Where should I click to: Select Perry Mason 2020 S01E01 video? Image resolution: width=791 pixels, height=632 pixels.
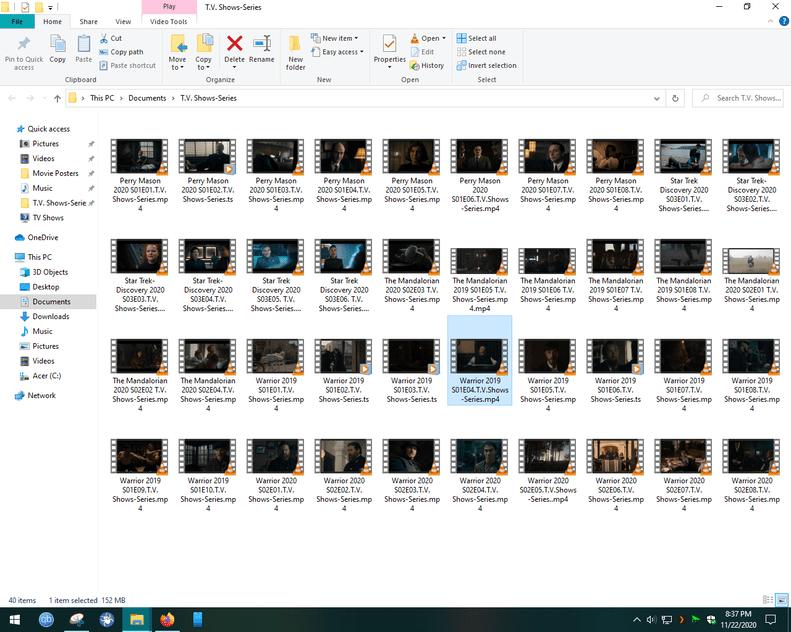click(x=140, y=175)
